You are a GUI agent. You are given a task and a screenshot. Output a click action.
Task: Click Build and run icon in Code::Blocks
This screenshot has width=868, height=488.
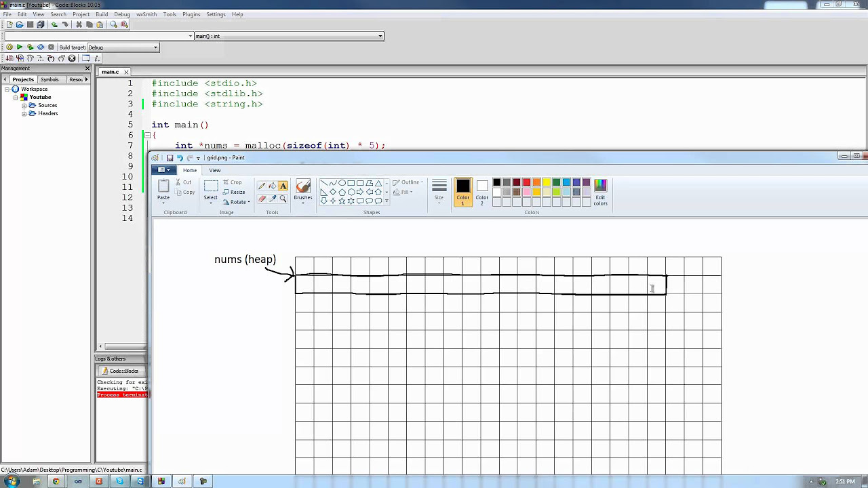click(x=30, y=47)
